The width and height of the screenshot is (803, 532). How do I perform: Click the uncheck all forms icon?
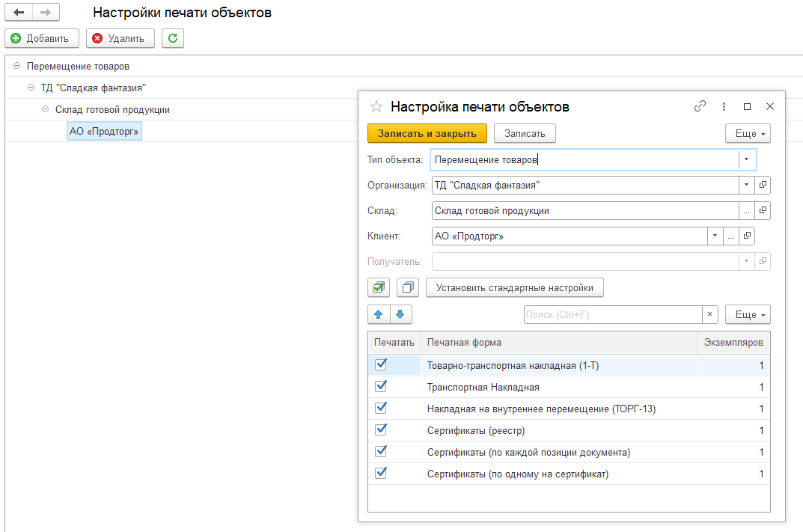coord(408,287)
